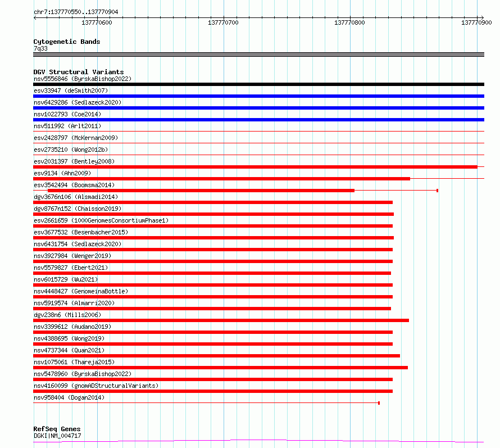
Task: Select nsv4388695 (Wong2019) label
Action: (x=69, y=338)
